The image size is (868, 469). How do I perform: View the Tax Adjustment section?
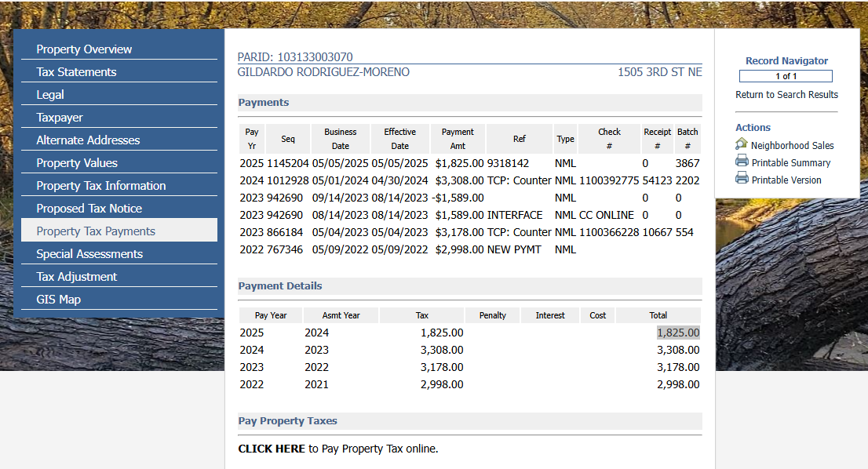(x=77, y=277)
